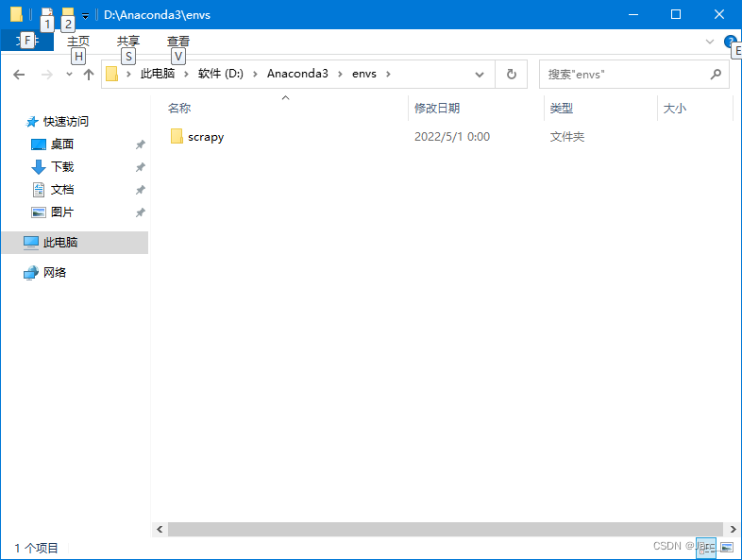742x560 pixels.
Task: Expand chevron after Anaconda3 breadcrumb
Action: [340, 75]
